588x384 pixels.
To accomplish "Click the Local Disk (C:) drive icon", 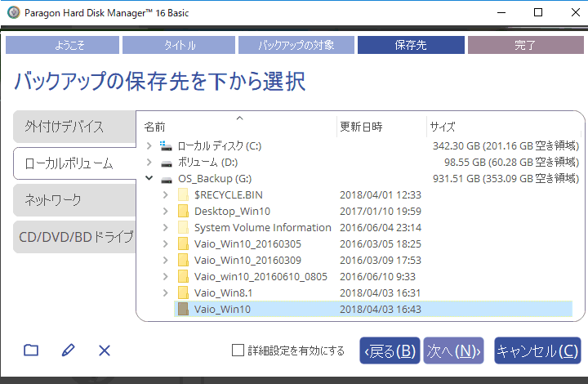I will tap(167, 146).
